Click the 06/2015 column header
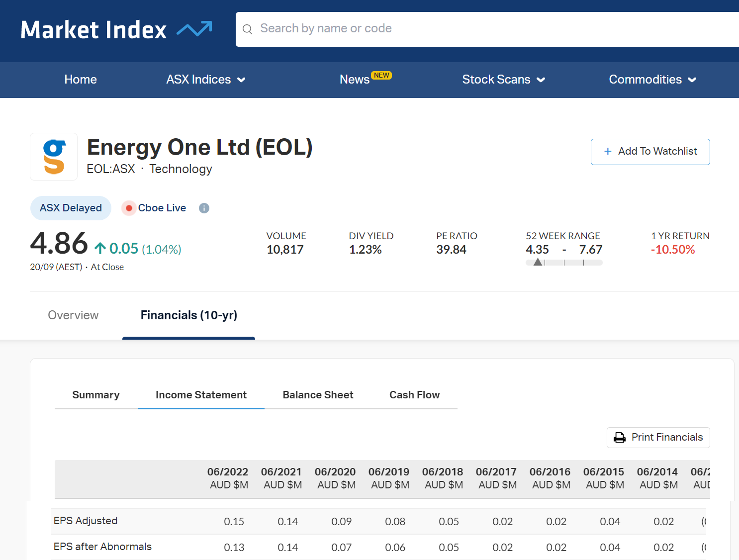 point(604,478)
